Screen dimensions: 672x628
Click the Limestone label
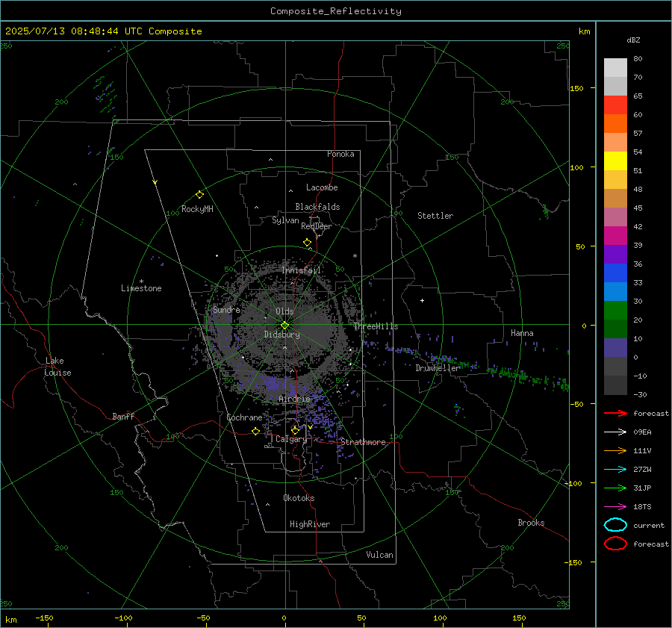(x=141, y=288)
